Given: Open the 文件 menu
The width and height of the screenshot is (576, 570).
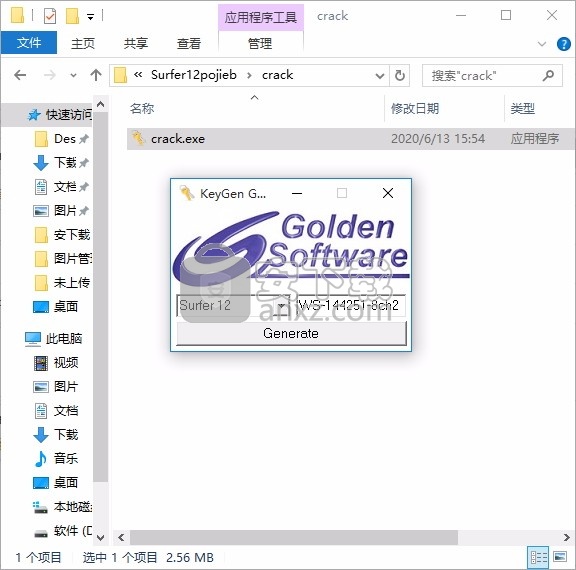Looking at the screenshot, I should pos(29,43).
